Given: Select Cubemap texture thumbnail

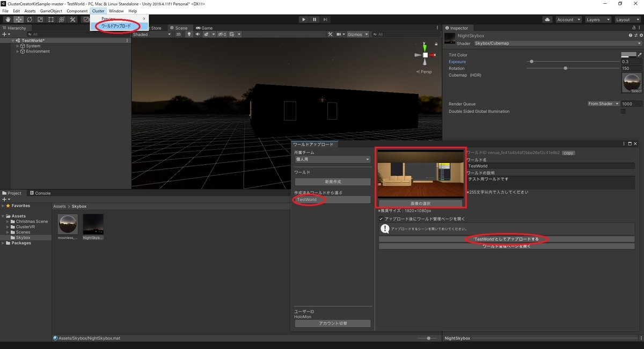Looking at the screenshot, I should point(632,83).
